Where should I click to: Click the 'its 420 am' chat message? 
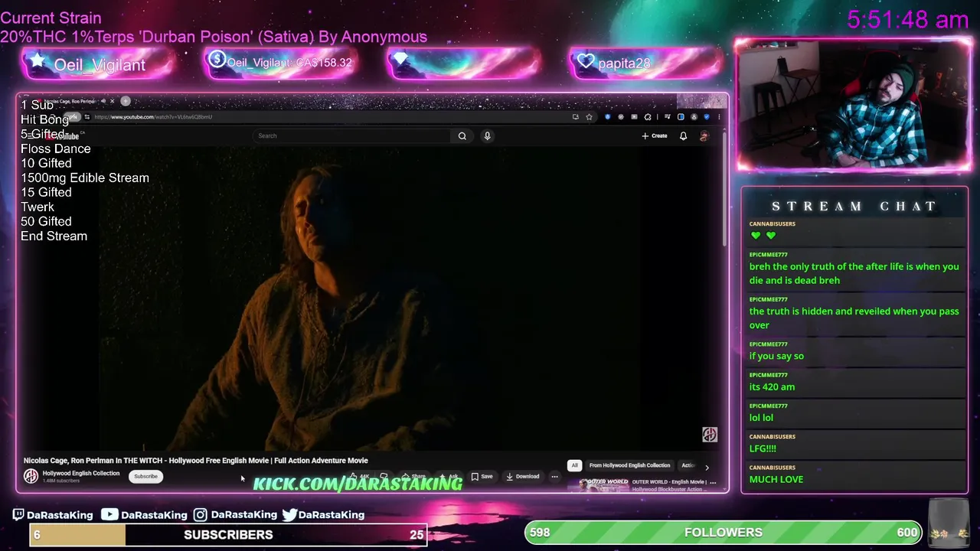[772, 386]
